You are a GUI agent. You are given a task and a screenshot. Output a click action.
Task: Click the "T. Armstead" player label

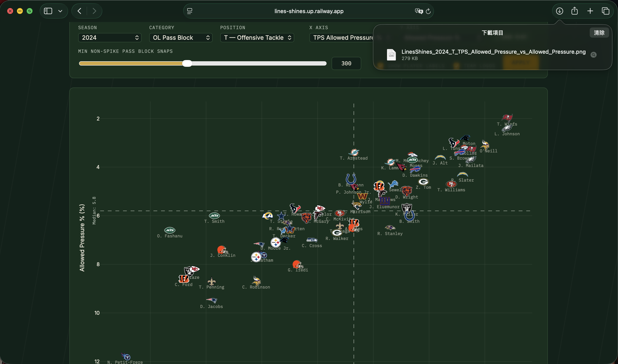(x=354, y=158)
